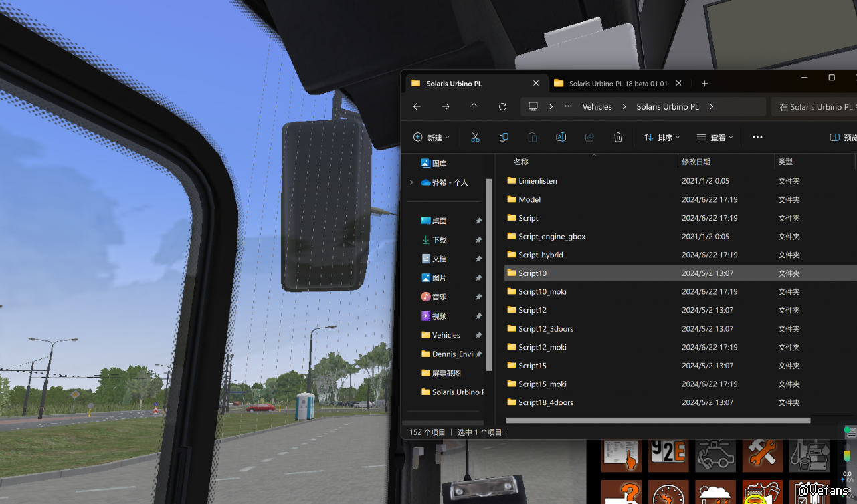The width and height of the screenshot is (857, 504).
Task: Rename the selected folder via the rename icon
Action: click(561, 137)
